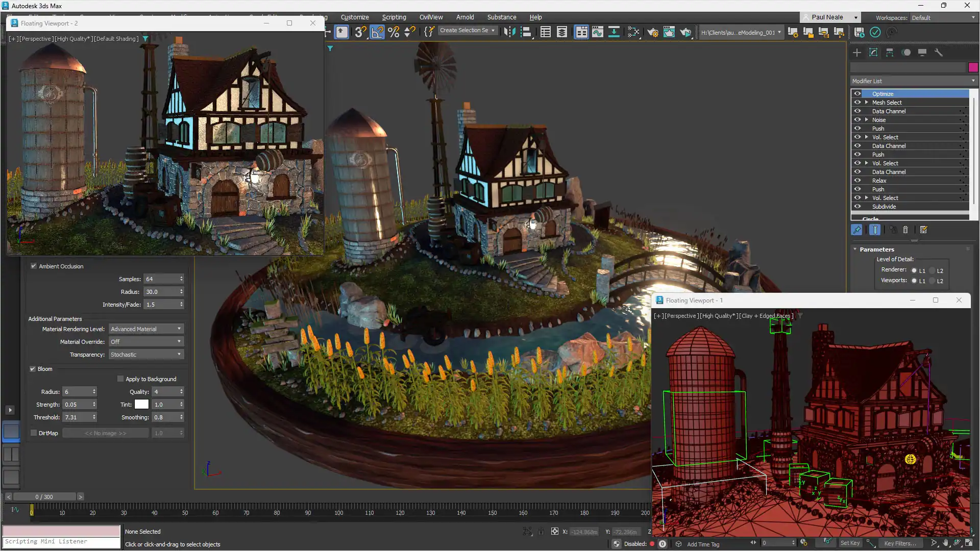Open the Tint color swatch
980x551 pixels.
coord(141,404)
